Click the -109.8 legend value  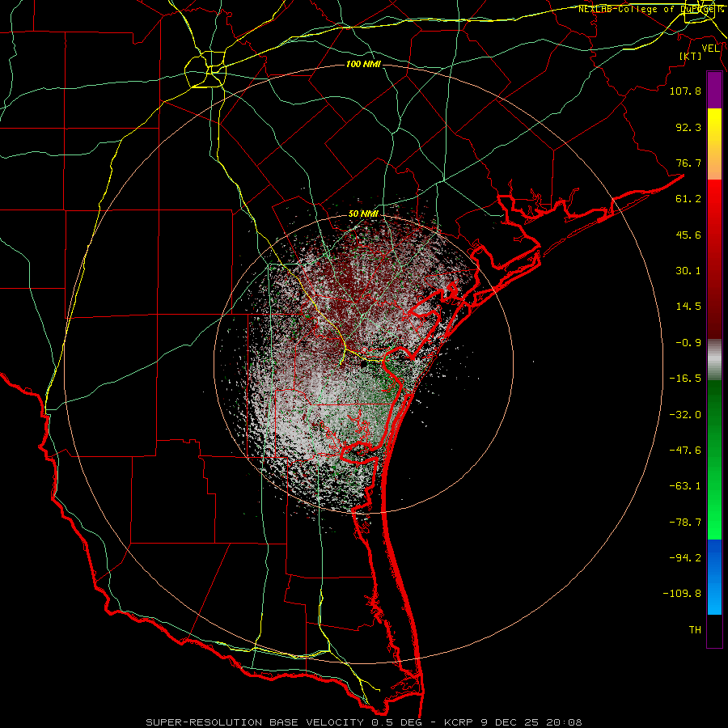pos(682,594)
